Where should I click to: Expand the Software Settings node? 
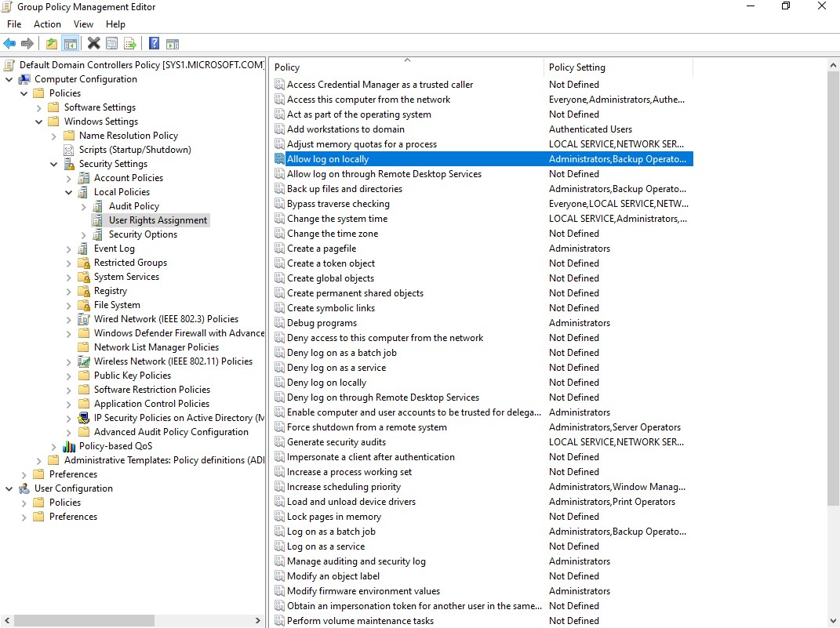[38, 107]
